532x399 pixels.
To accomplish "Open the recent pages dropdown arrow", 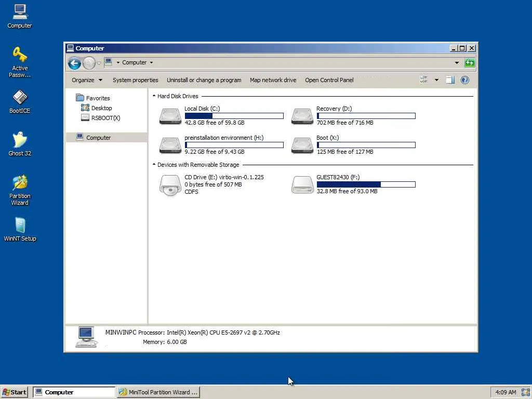I will click(x=99, y=63).
